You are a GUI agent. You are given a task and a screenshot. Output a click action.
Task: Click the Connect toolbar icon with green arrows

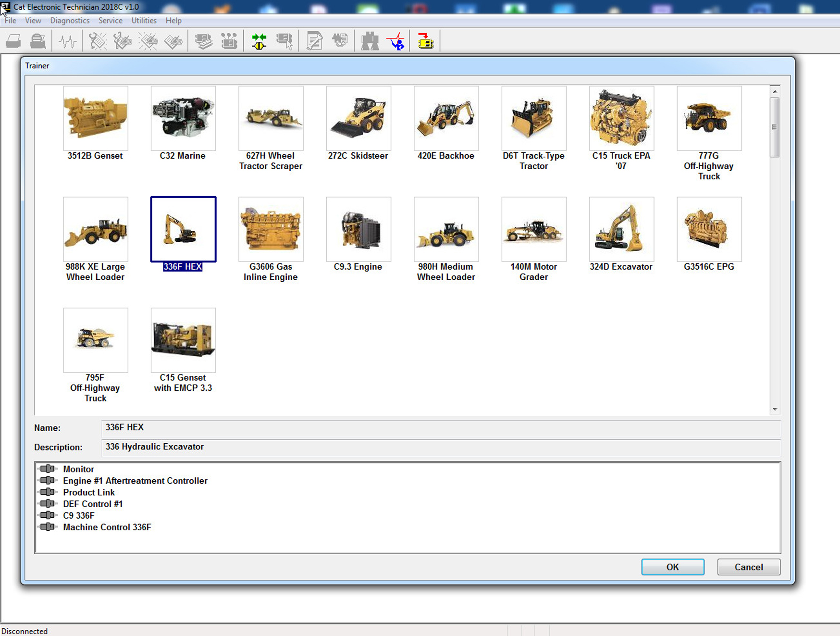259,41
